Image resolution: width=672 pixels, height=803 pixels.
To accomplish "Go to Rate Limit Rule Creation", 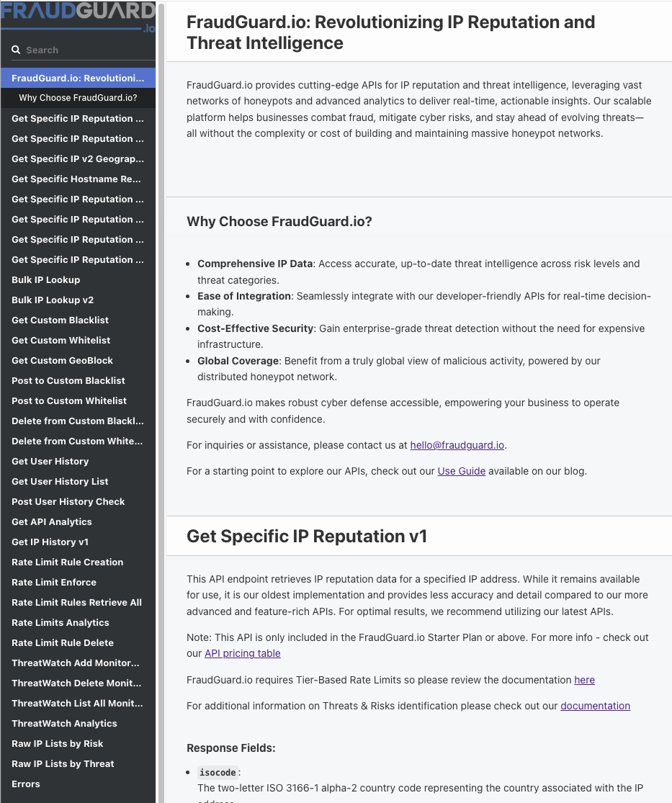I will coord(67,562).
